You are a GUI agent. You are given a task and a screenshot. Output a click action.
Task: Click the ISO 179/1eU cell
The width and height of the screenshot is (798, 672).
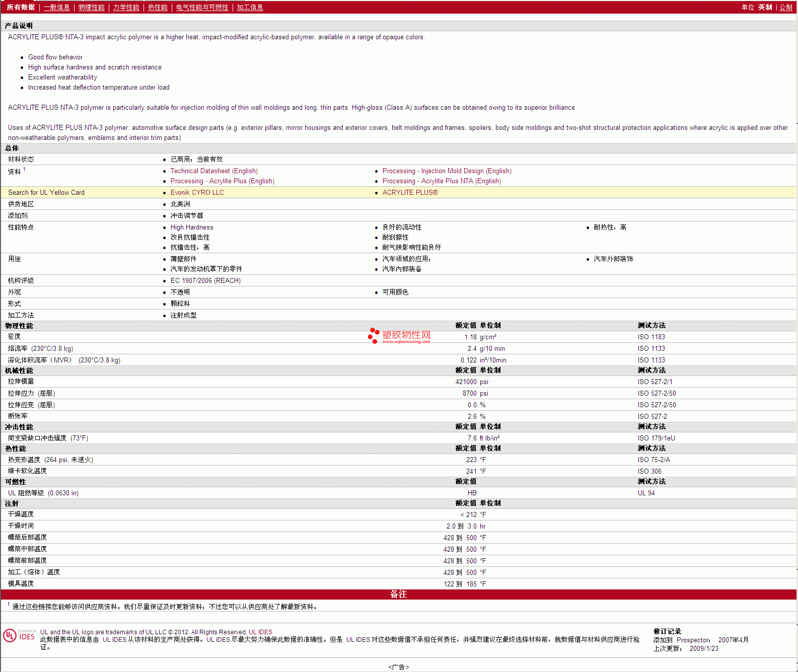656,438
